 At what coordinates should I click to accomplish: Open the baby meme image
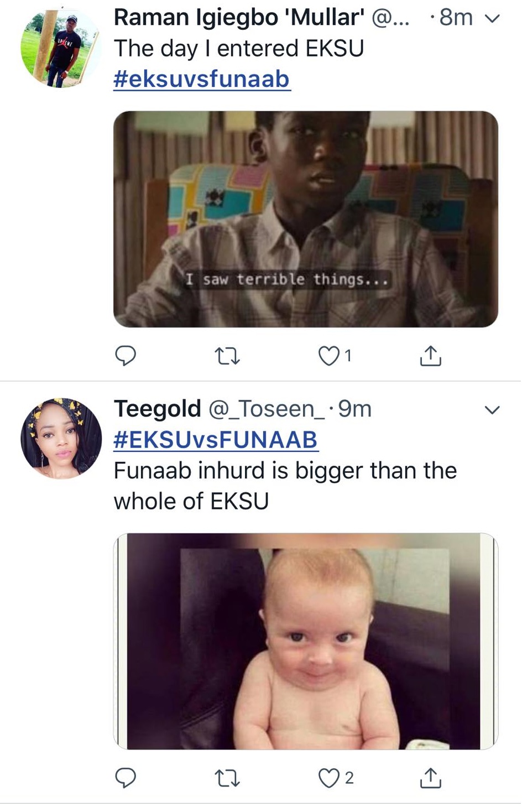click(305, 641)
